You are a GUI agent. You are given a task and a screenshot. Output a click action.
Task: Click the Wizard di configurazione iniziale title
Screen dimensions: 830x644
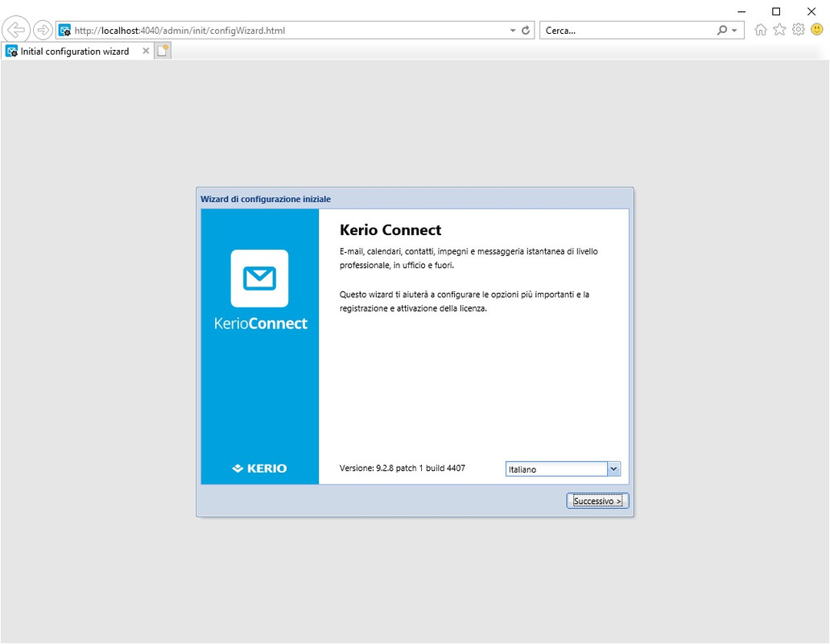(x=266, y=200)
